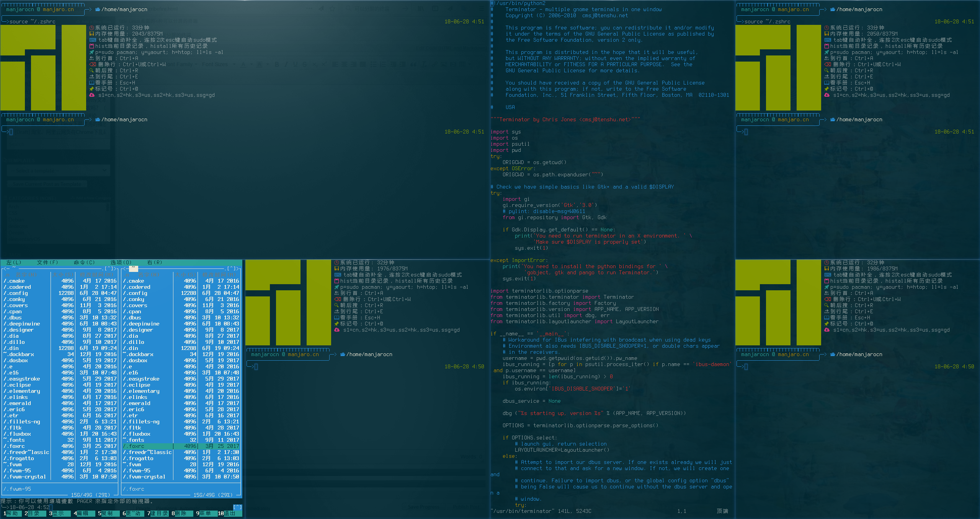Click the '#!/usr/bin/python2' shebang line in vim

pos(518,3)
